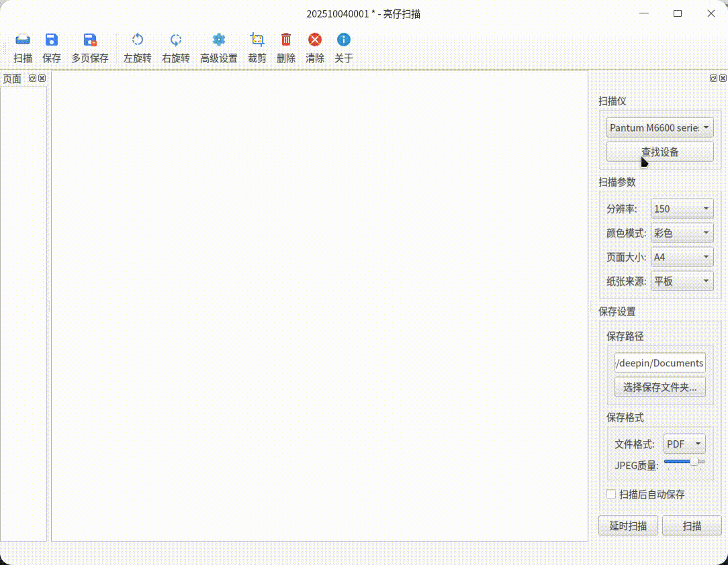Screen dimensions: 728x565
Task: Enable 扫描后自动保存 checkbox
Action: [611, 495]
